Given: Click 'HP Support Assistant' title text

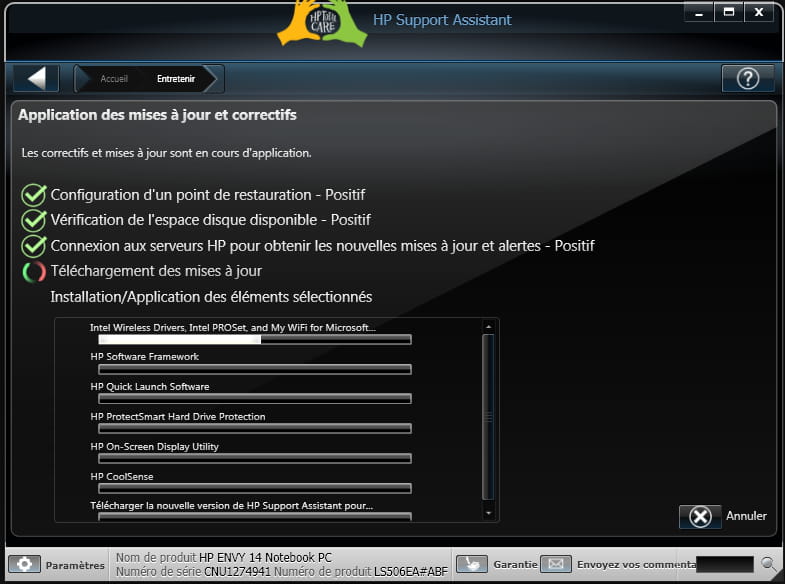Looking at the screenshot, I should coord(442,20).
